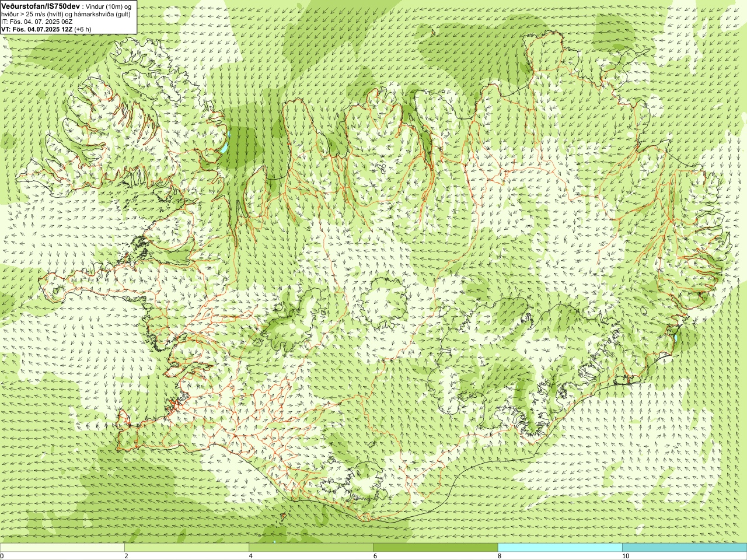Click the '0' scale label
747x560 pixels.
2,556
